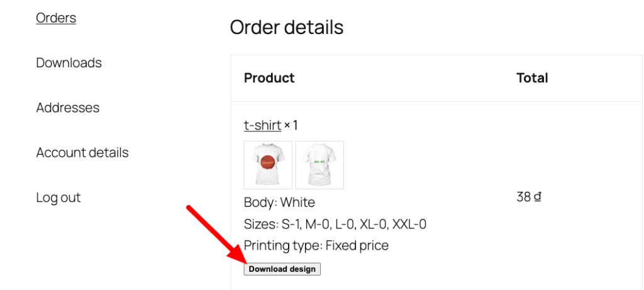This screenshot has height=290, width=644.
Task: Log out of the account
Action: (x=58, y=198)
